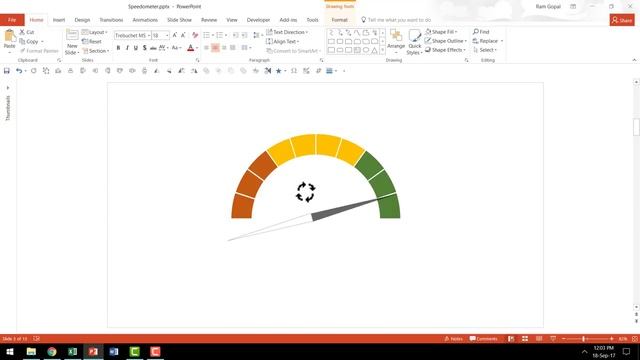
Task: Expand the Section dropdown
Action: point(96,51)
